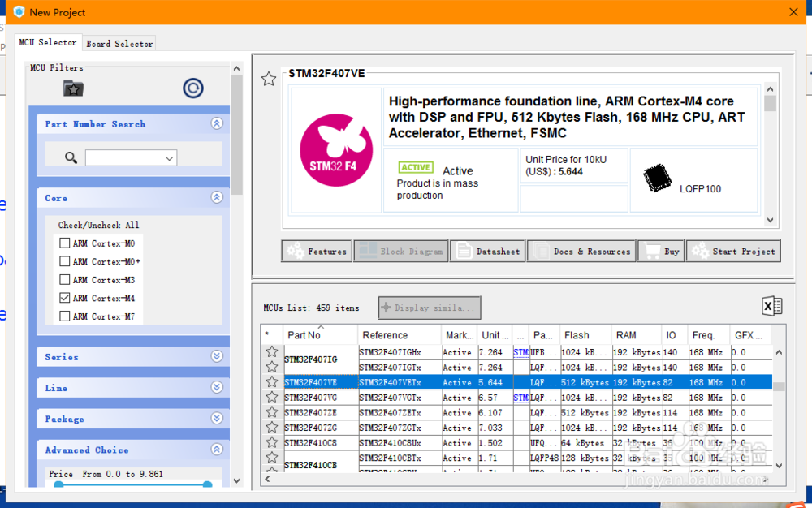Star the STM32F407VETx row
The image size is (812, 508).
(272, 381)
